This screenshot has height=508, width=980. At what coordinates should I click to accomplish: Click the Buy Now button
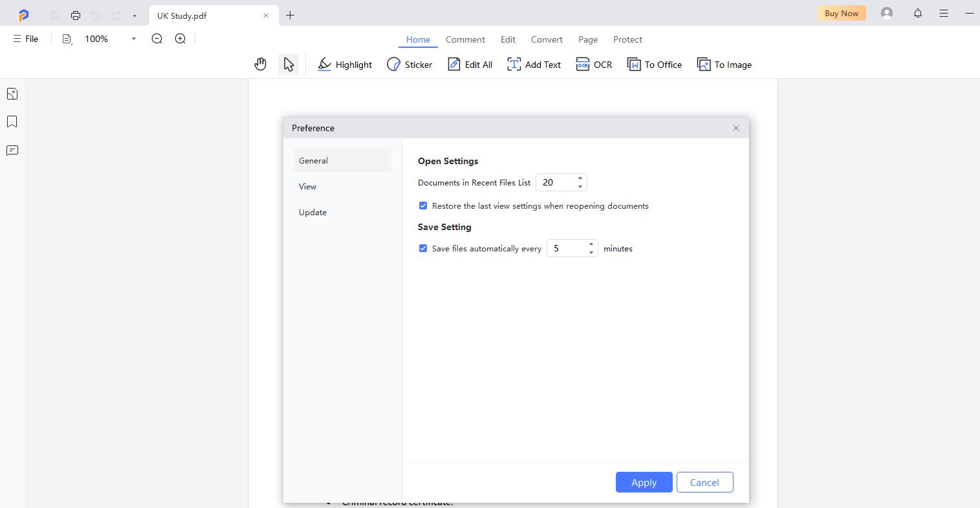tap(842, 13)
